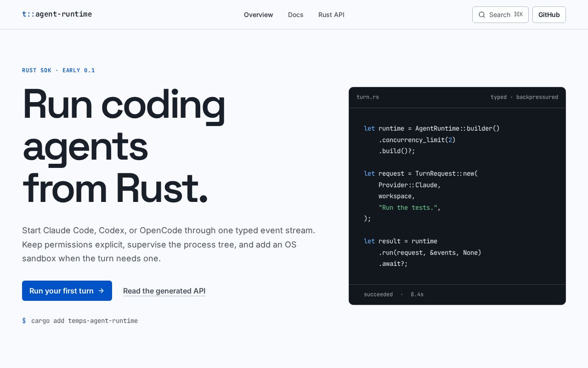
Task: Follow the Read the generated API link
Action: coord(164,291)
